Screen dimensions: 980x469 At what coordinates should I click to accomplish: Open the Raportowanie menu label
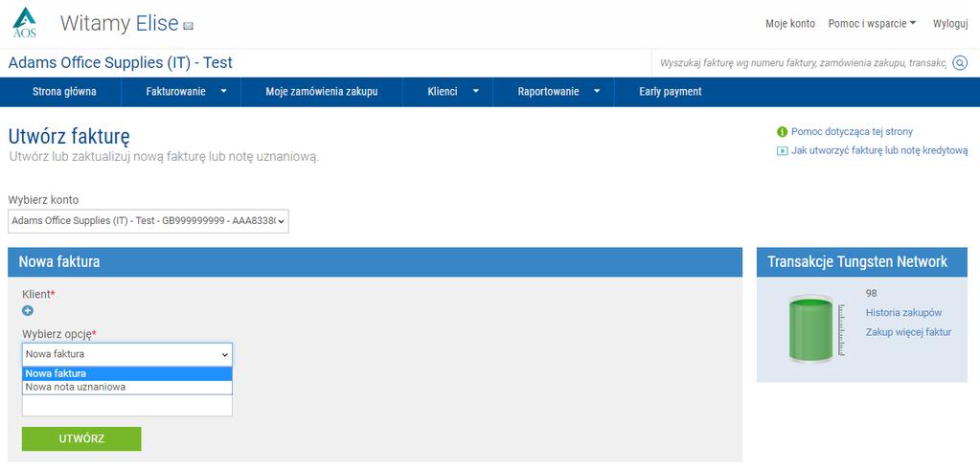coord(548,92)
